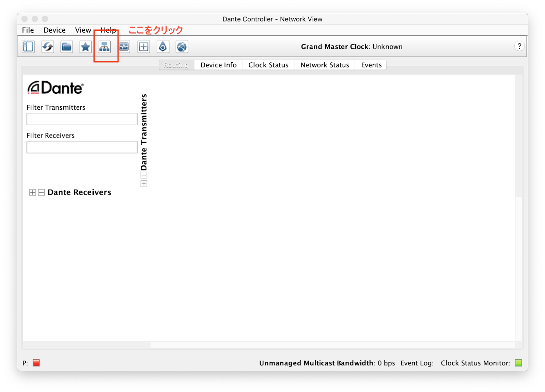545x392 pixels.
Task: Click the Dante logo
Action: [56, 88]
